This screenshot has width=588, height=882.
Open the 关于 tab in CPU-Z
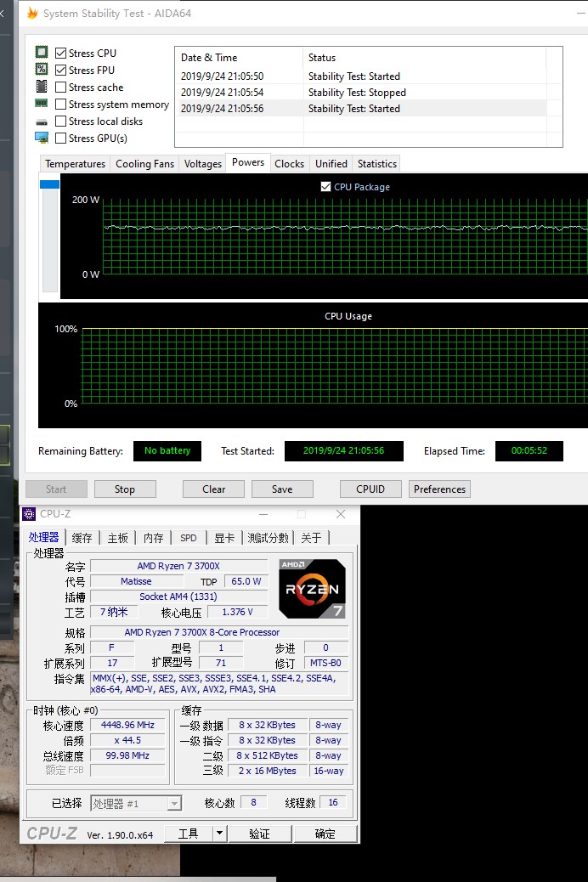[311, 539]
